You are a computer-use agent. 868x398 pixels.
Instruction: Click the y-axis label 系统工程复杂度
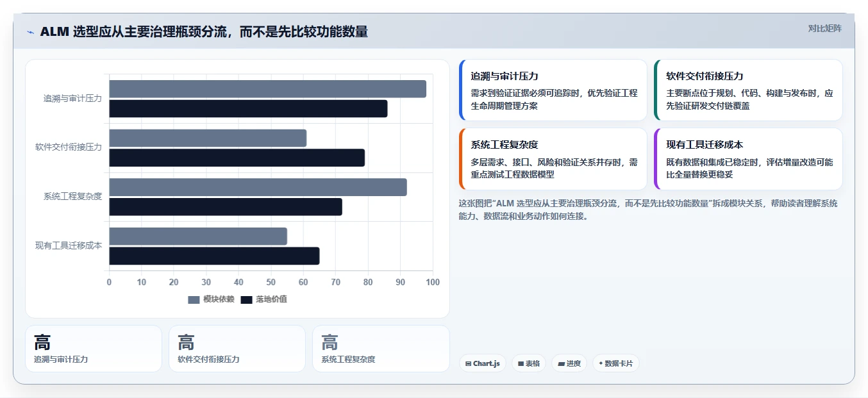pyautogui.click(x=72, y=197)
